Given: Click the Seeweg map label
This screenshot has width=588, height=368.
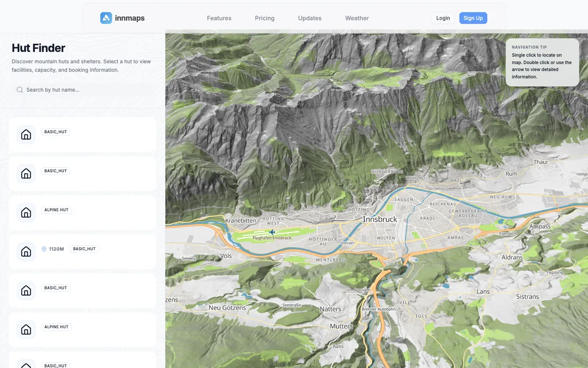Looking at the screenshot, I should [x=189, y=258].
